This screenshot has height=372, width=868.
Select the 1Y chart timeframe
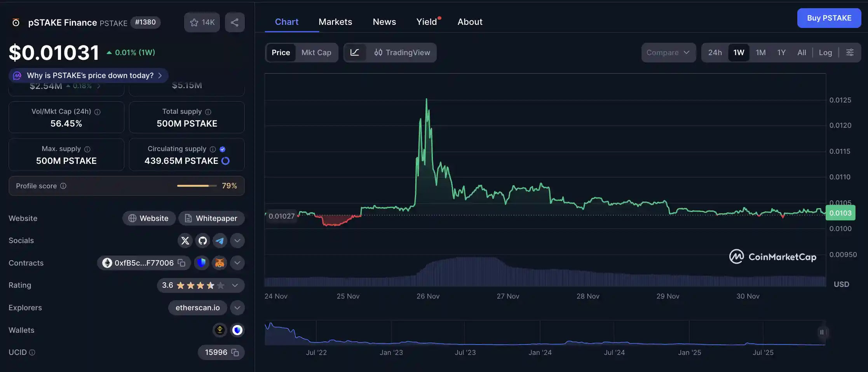(781, 52)
